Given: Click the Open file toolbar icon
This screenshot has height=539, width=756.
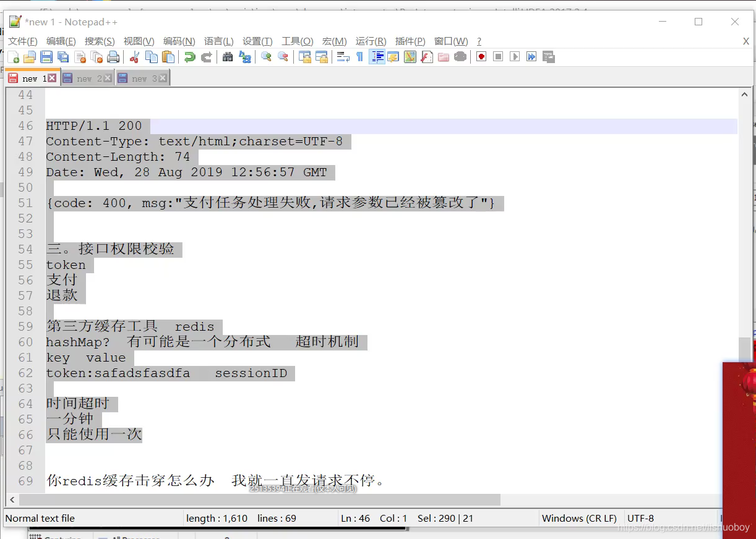Looking at the screenshot, I should coord(29,57).
